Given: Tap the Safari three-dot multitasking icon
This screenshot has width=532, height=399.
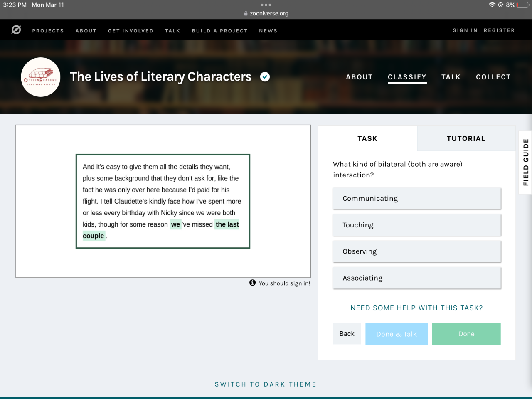Looking at the screenshot, I should (x=266, y=5).
